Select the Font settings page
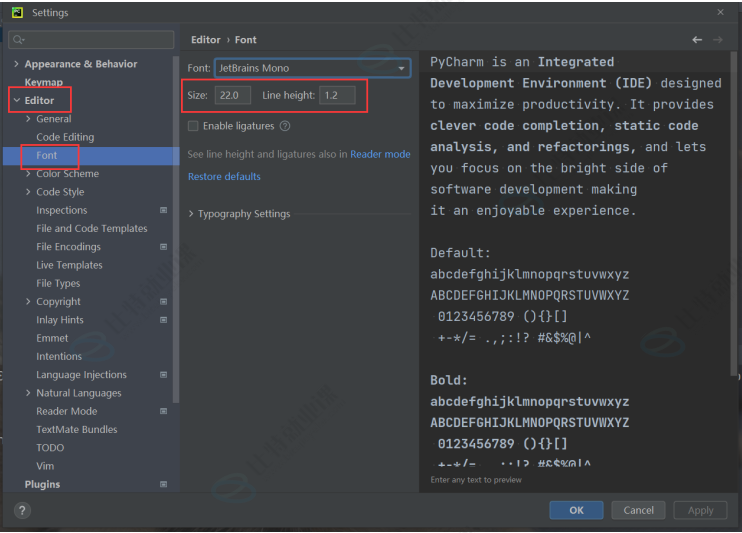Image resolution: width=742 pixels, height=533 pixels. click(x=46, y=155)
